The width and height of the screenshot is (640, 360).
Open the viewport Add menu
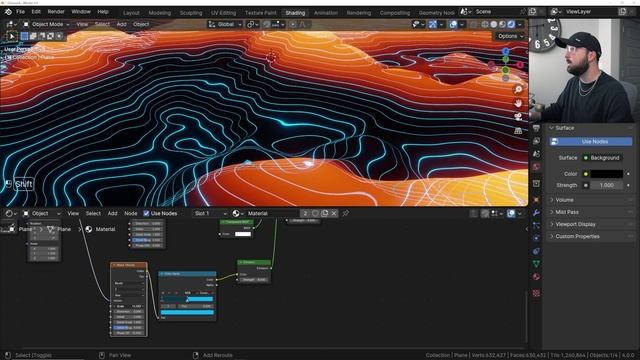122,24
